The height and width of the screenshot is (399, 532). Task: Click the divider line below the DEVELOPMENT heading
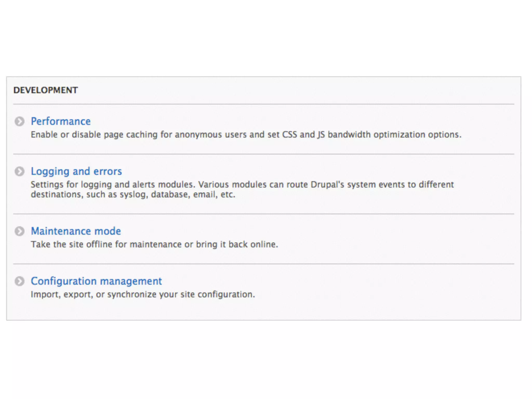coord(263,104)
